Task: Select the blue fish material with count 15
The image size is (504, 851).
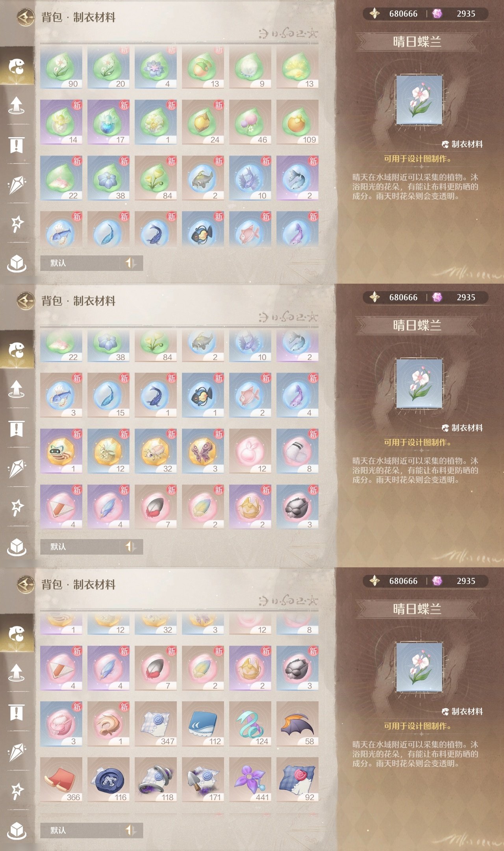Action: coord(108,395)
